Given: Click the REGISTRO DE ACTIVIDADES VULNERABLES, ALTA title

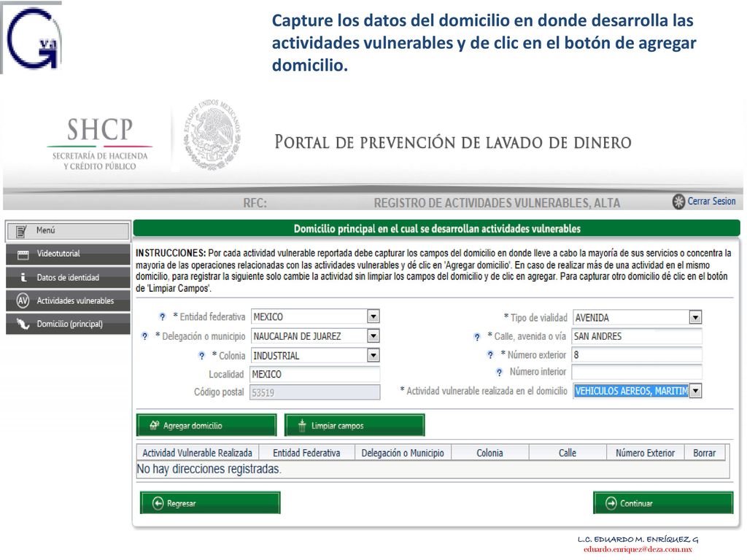Looking at the screenshot, I should (x=497, y=203).
